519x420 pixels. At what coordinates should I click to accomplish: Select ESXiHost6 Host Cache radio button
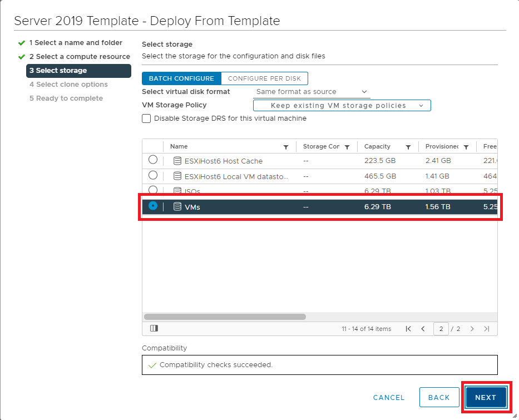click(152, 160)
